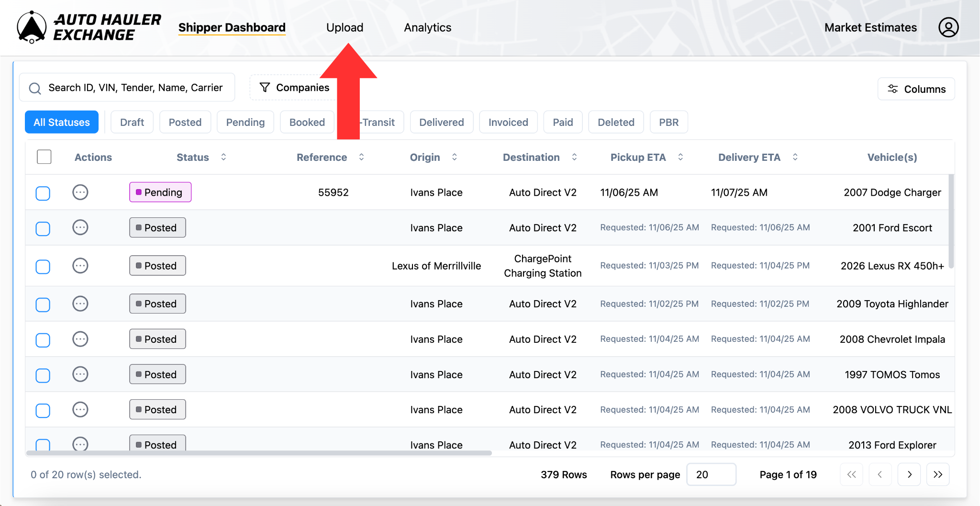This screenshot has width=980, height=506.
Task: Open the Columns customization icon
Action: [893, 89]
